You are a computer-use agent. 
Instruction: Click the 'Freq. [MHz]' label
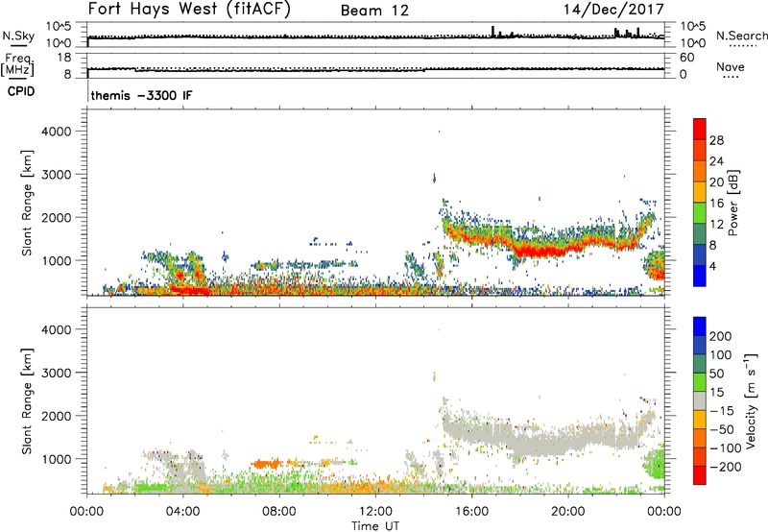[17, 65]
